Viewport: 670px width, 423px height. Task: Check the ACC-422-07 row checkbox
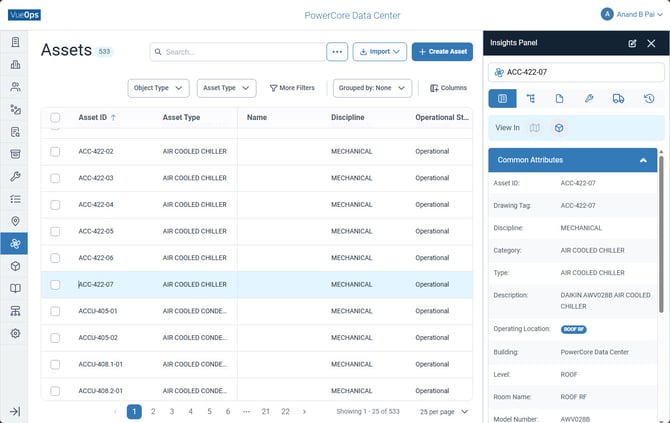55,285
